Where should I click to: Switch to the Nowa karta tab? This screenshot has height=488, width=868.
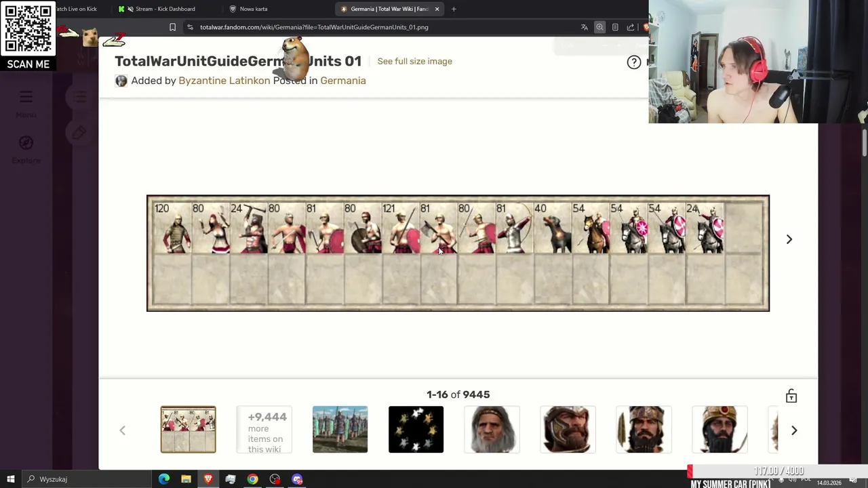pos(254,9)
